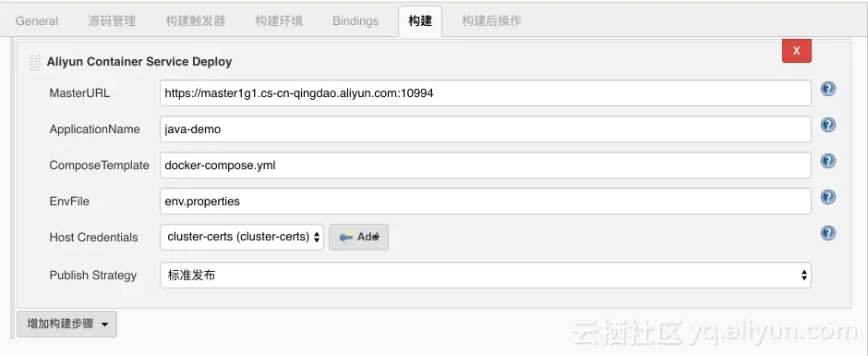
Task: Select the EnvFile label
Action: [69, 202]
